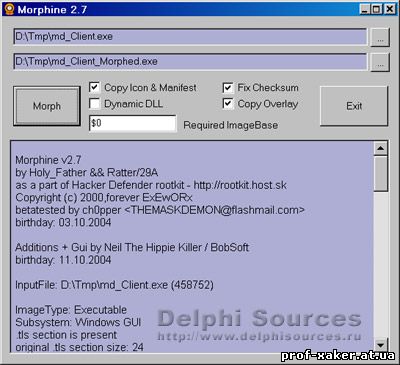The height and width of the screenshot is (365, 400).
Task: Maximize the Morphine 2.7 window
Action: click(x=377, y=9)
